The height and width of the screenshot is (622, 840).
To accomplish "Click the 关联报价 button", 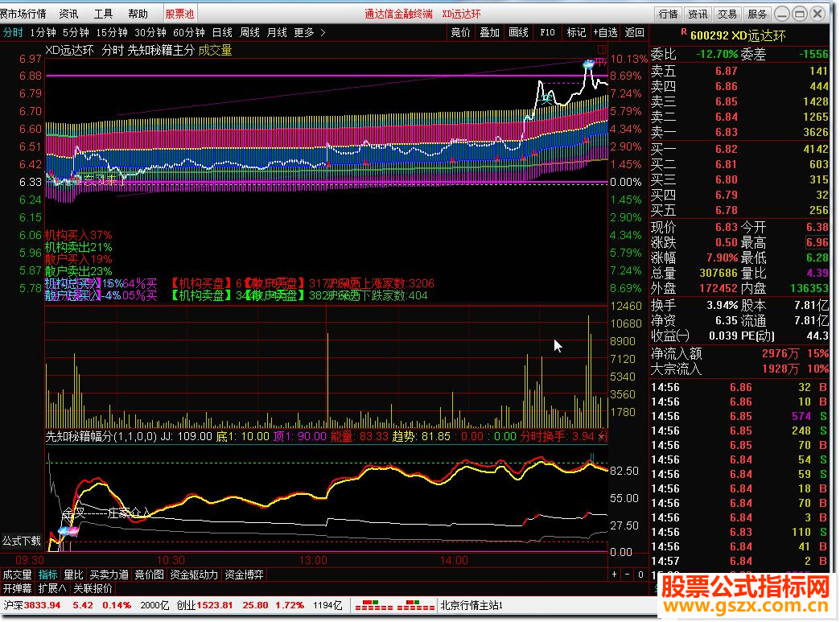I will coord(93,589).
